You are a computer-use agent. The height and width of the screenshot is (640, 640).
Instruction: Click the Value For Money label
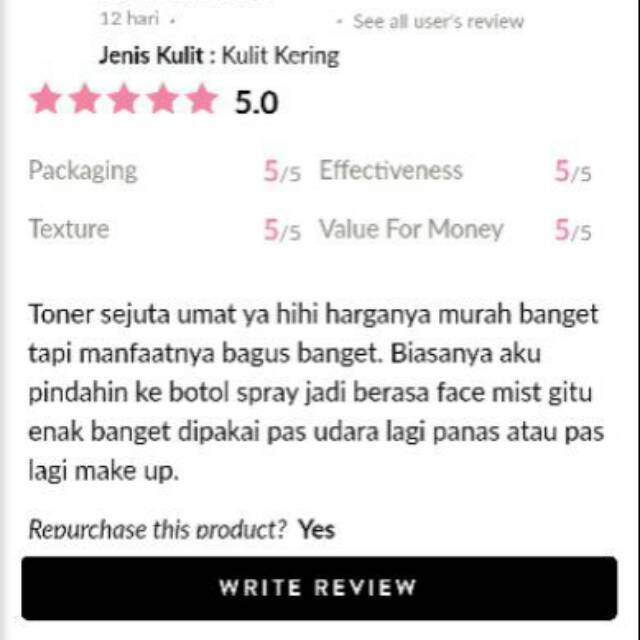(x=411, y=229)
